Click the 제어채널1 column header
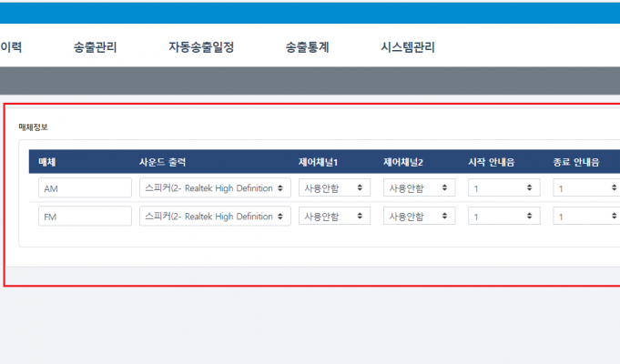620x364 pixels. click(x=319, y=162)
